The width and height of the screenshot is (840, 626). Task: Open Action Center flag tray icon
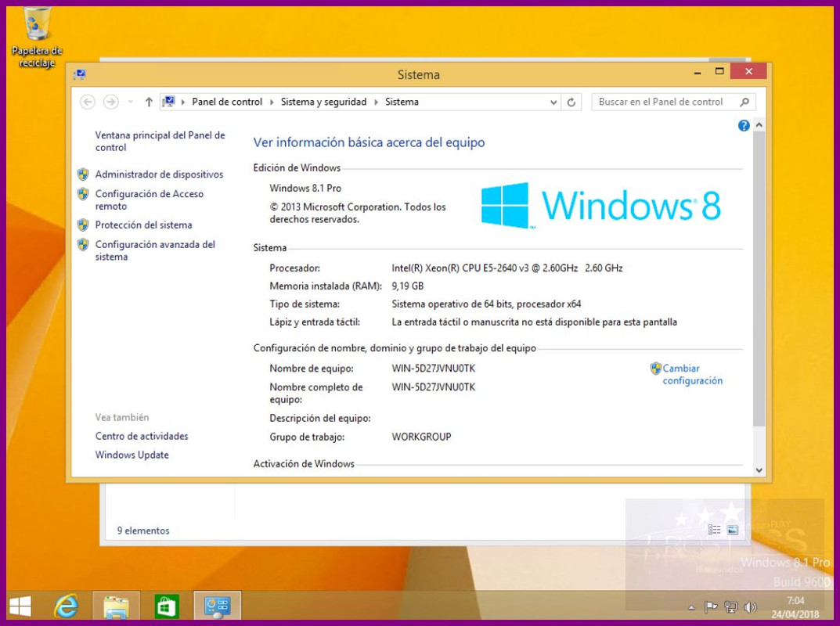tap(710, 606)
